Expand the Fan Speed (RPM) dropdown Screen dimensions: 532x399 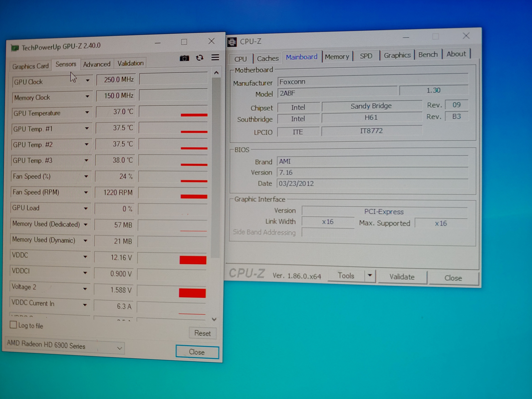point(86,192)
